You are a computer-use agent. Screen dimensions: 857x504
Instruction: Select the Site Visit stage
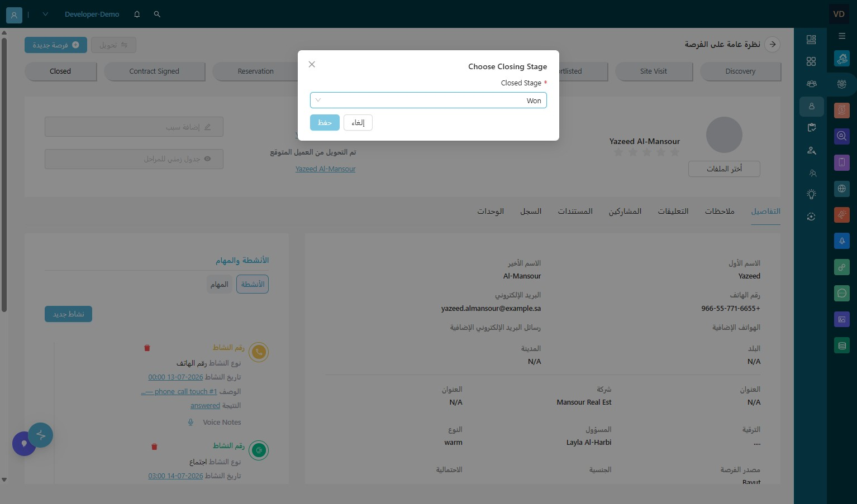point(654,71)
